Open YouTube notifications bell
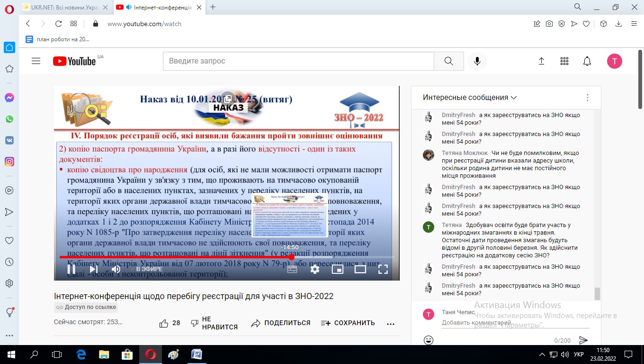This screenshot has width=644, height=364. click(x=587, y=61)
